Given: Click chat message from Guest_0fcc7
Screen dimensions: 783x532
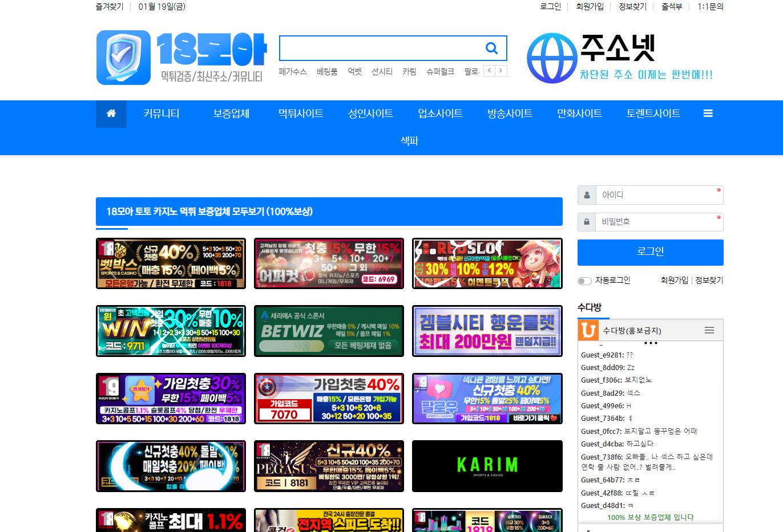Looking at the screenshot, I should [x=639, y=431].
